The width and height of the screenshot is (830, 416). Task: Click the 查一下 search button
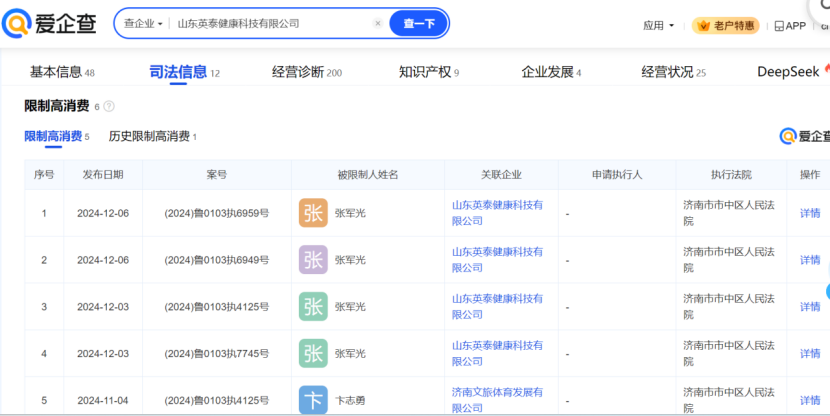(x=419, y=24)
